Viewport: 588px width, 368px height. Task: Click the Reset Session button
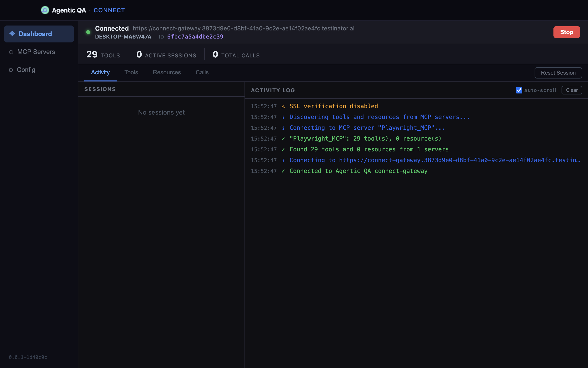[x=558, y=73]
